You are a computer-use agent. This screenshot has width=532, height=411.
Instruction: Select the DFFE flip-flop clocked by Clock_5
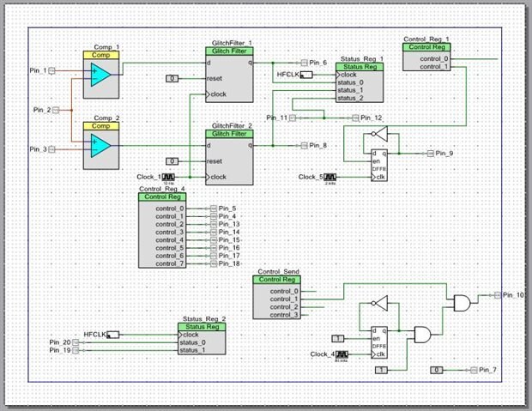[x=379, y=166]
